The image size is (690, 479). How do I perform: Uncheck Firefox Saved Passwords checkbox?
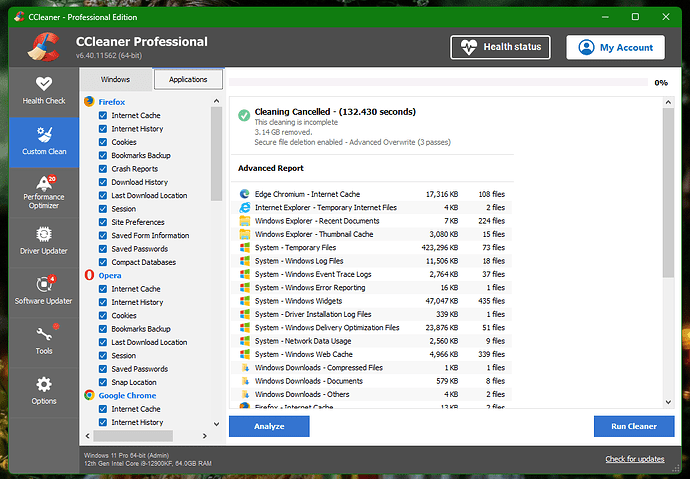[103, 249]
